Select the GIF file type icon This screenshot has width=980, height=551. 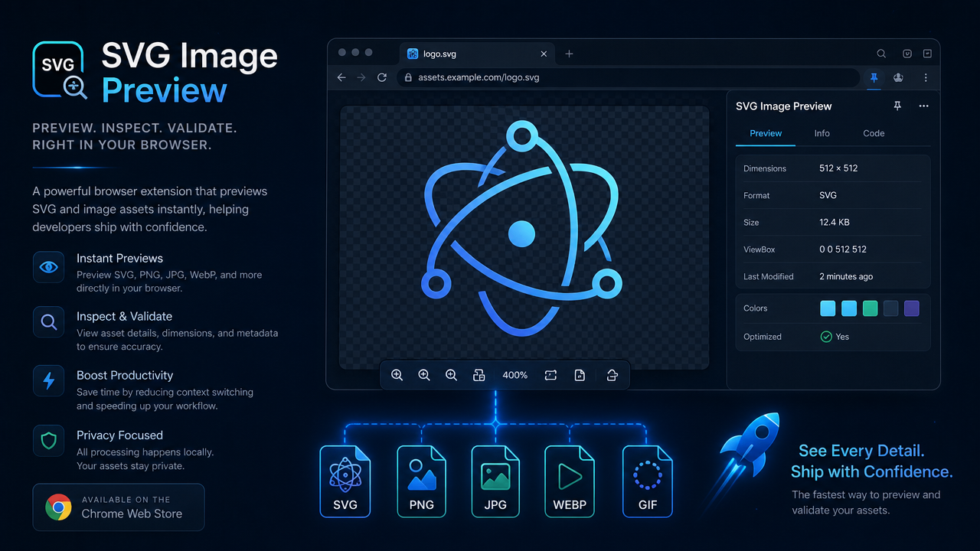pyautogui.click(x=648, y=481)
